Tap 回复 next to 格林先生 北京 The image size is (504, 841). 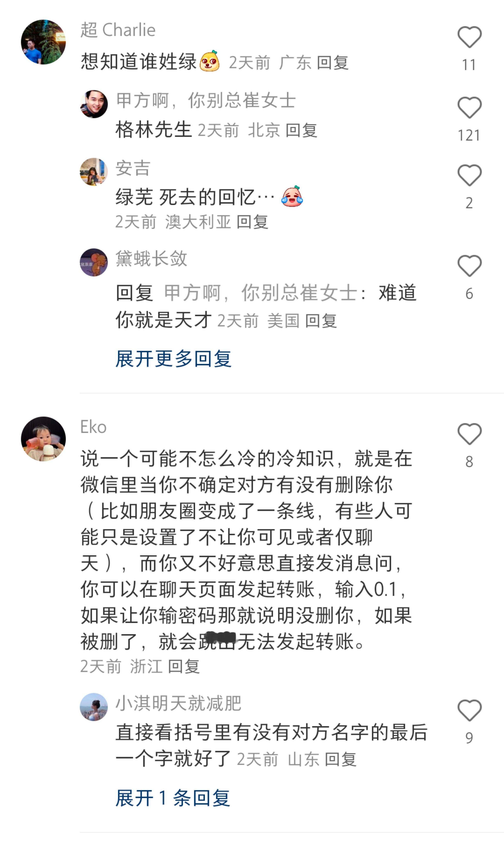tap(301, 131)
